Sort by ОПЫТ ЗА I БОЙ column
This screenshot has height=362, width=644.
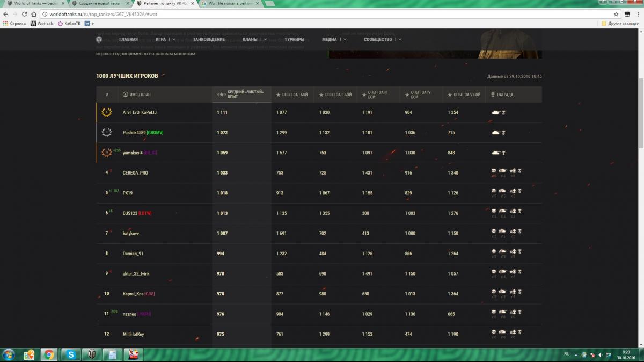coord(292,95)
